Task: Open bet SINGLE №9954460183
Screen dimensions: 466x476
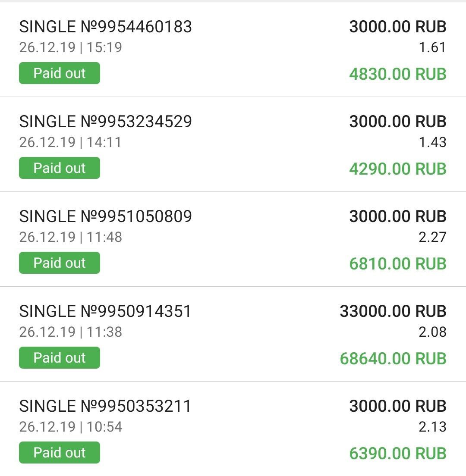Action: pos(105,27)
